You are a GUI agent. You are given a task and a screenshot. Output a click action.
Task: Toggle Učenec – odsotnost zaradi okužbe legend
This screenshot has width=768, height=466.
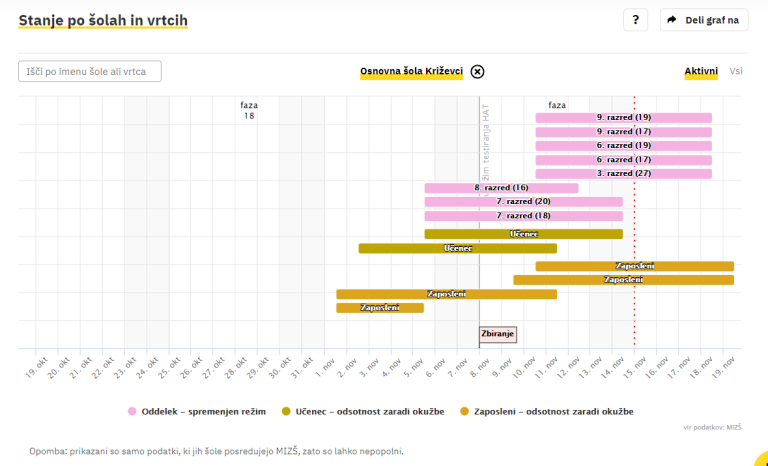[x=370, y=411]
